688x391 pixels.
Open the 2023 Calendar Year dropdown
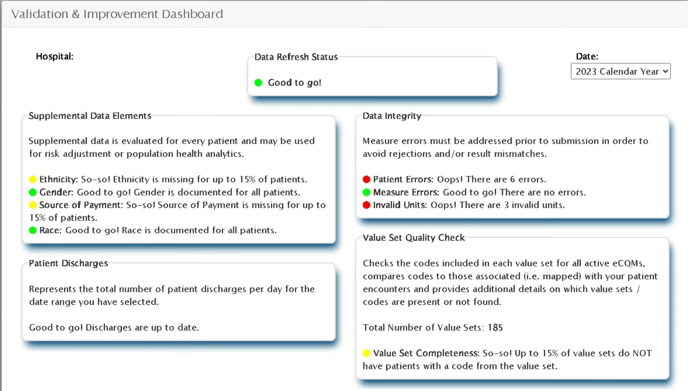[620, 72]
